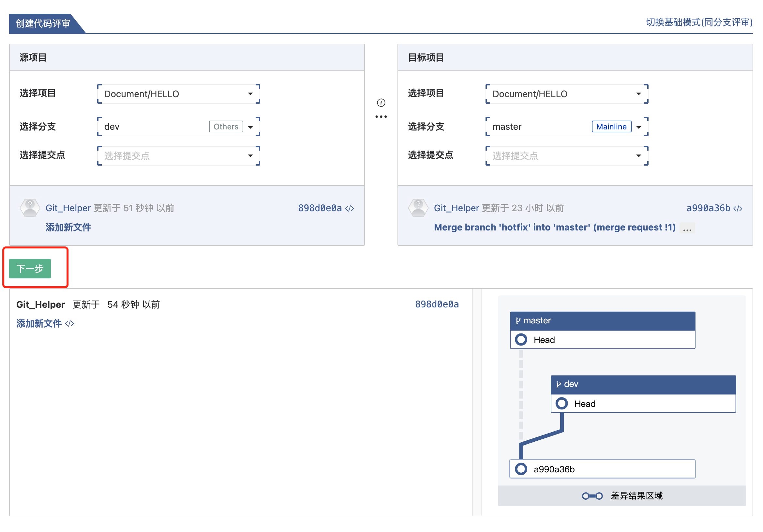Open source branch dev dropdown
The image size is (763, 532).
[x=178, y=126]
